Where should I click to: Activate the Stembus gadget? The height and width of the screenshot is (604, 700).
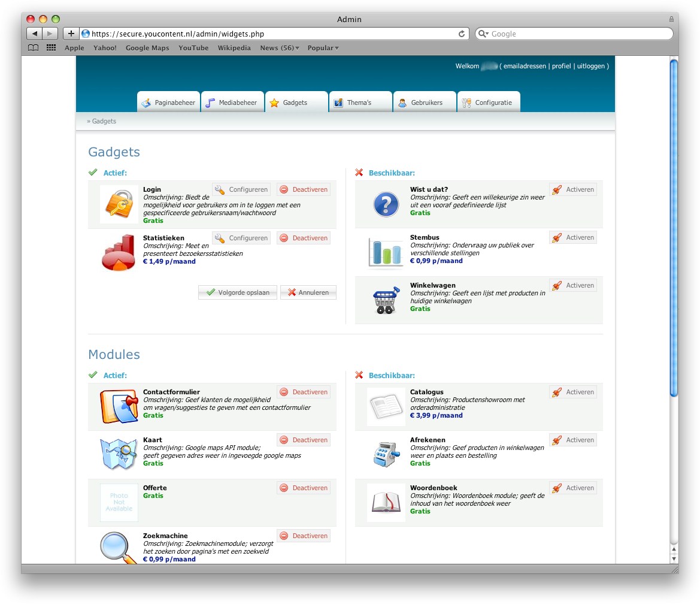[573, 238]
